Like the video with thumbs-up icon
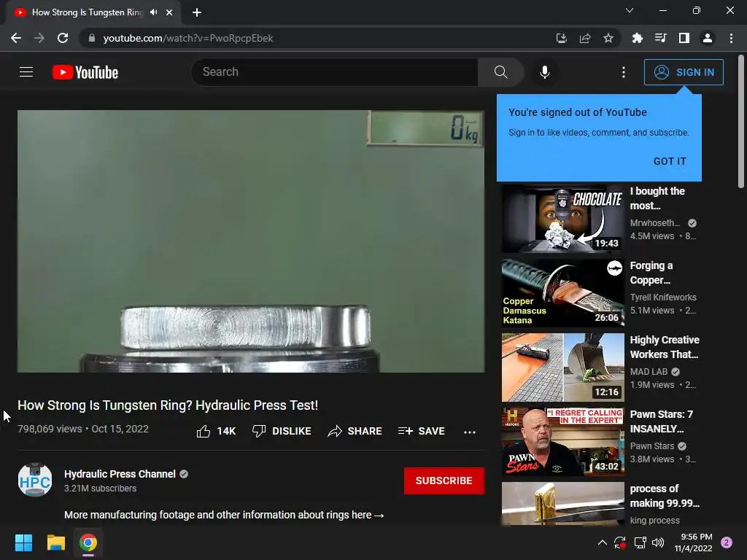 204,431
